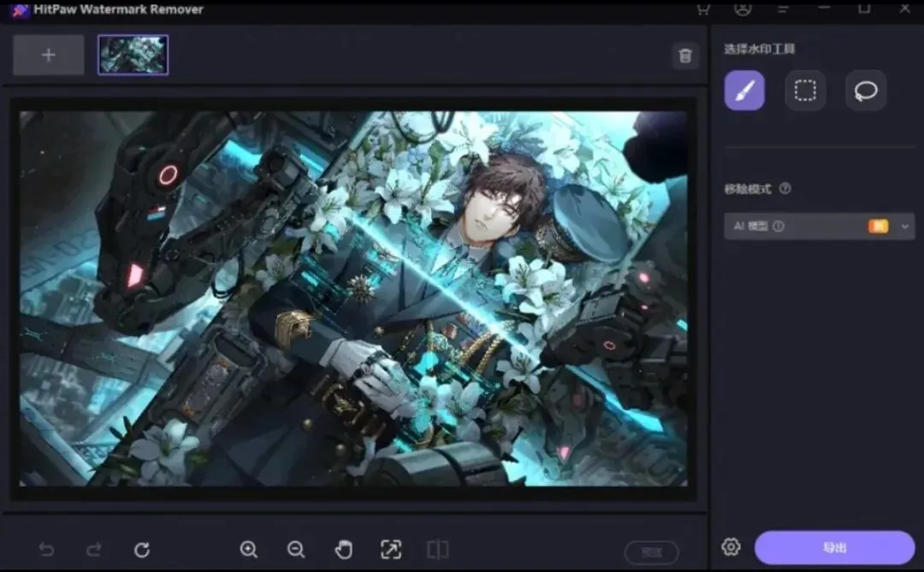Click the preview button in bottom toolbar
Screen dimensions: 924x572
[651, 552]
